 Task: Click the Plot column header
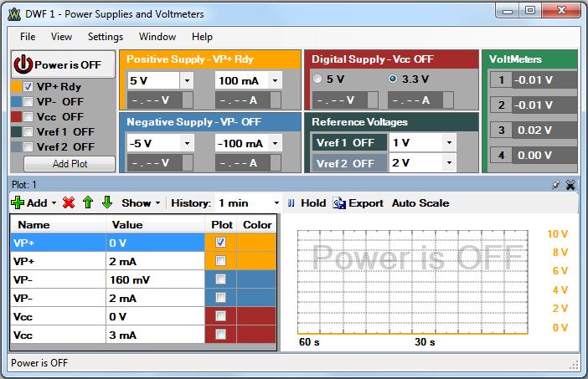tap(222, 225)
